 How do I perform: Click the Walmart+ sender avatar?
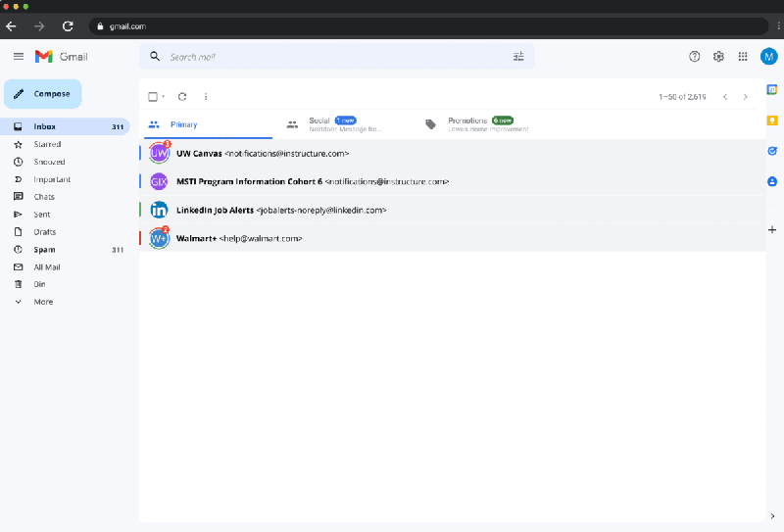click(159, 238)
